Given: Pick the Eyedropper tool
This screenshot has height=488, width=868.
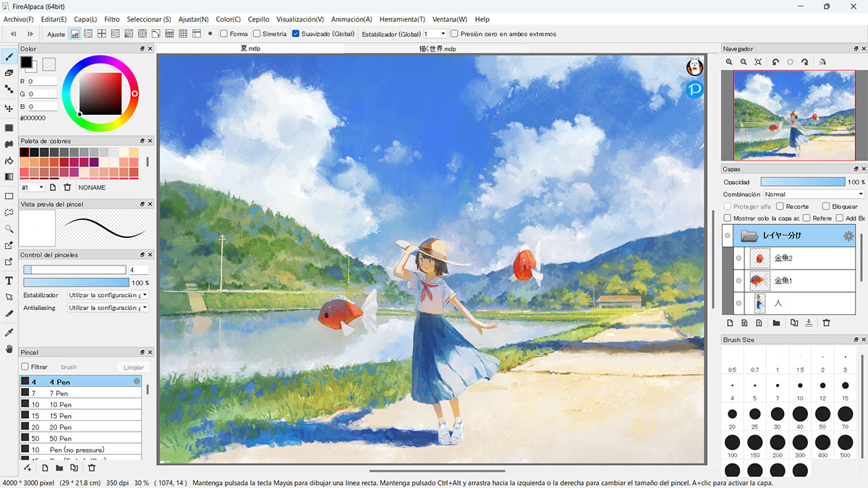Looking at the screenshot, I should coord(9,333).
